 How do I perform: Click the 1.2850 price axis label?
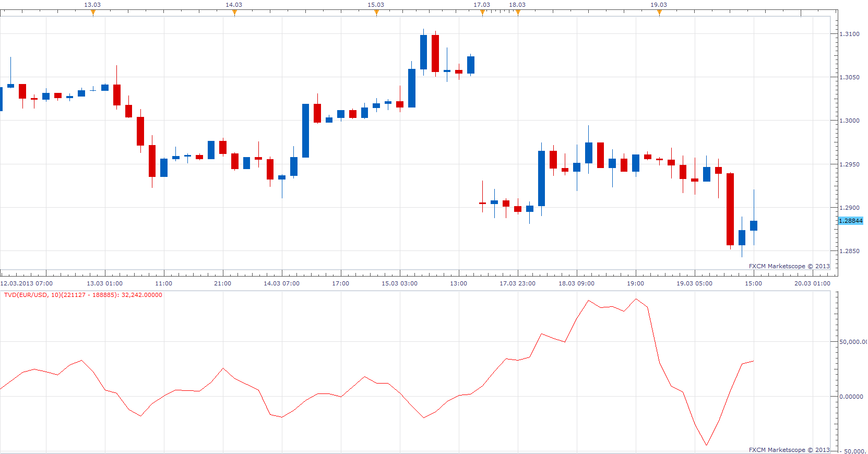849,251
